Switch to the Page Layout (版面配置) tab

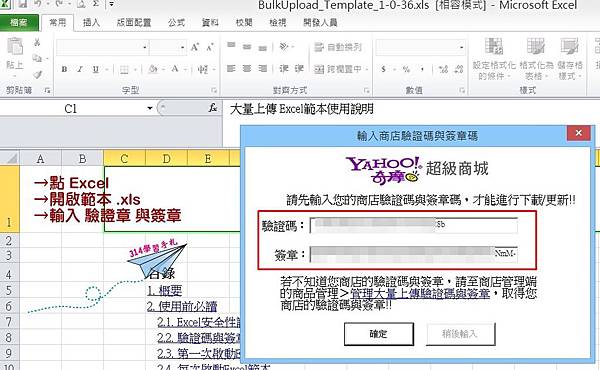[134, 23]
